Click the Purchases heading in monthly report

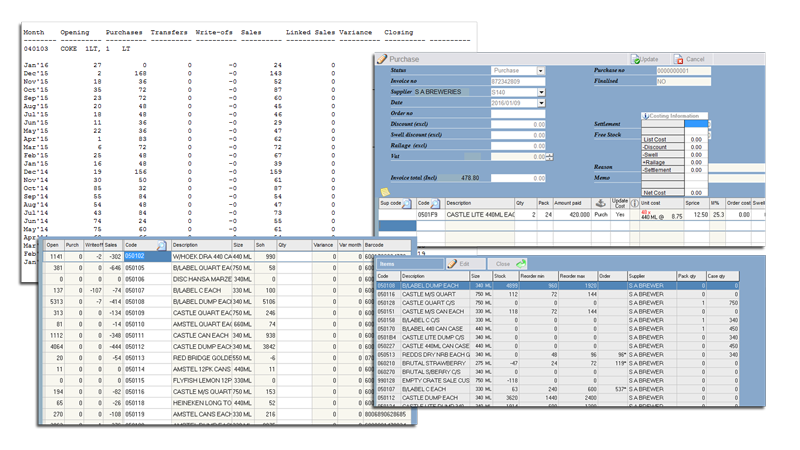[124, 32]
